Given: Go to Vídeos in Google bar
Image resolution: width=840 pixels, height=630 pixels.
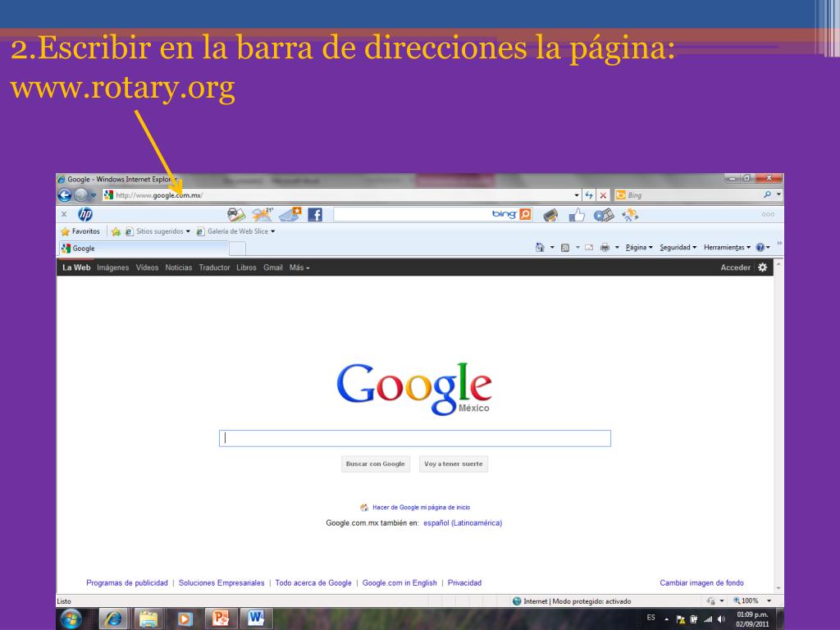Looking at the screenshot, I should click(147, 267).
